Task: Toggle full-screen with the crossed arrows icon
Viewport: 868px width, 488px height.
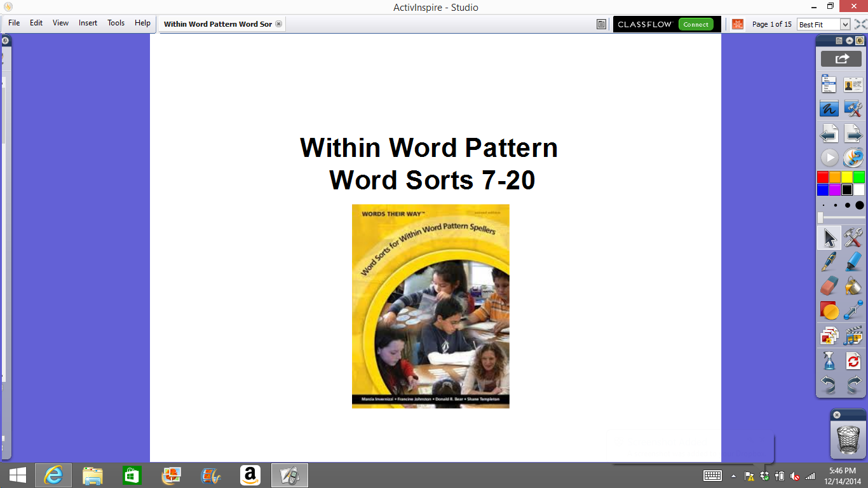Action: click(x=860, y=24)
